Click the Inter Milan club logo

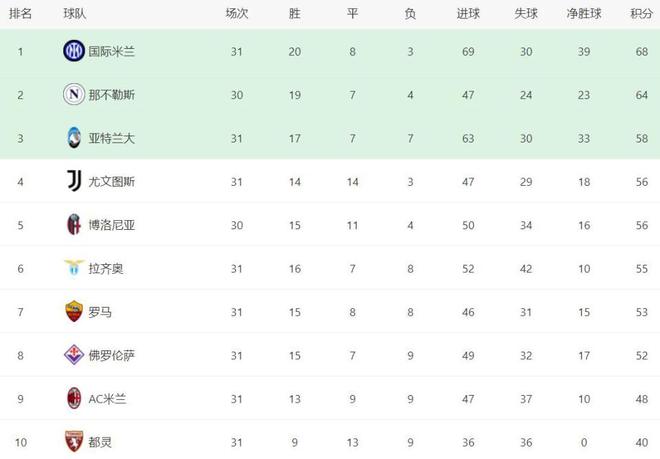pos(74,51)
